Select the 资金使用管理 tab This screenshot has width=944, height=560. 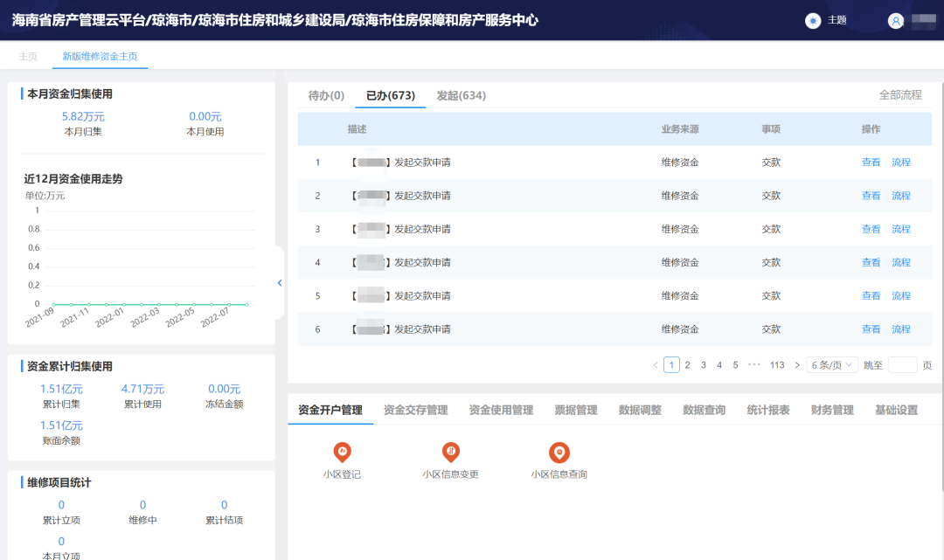click(501, 410)
